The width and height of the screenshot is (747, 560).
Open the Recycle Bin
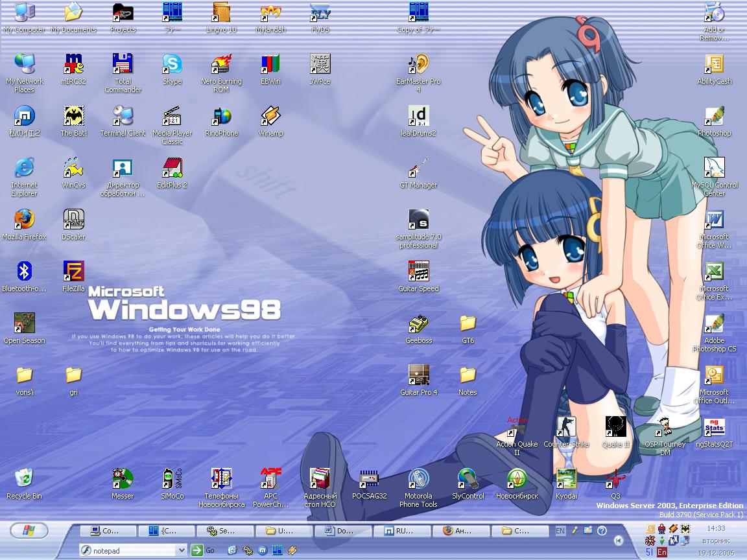[24, 480]
